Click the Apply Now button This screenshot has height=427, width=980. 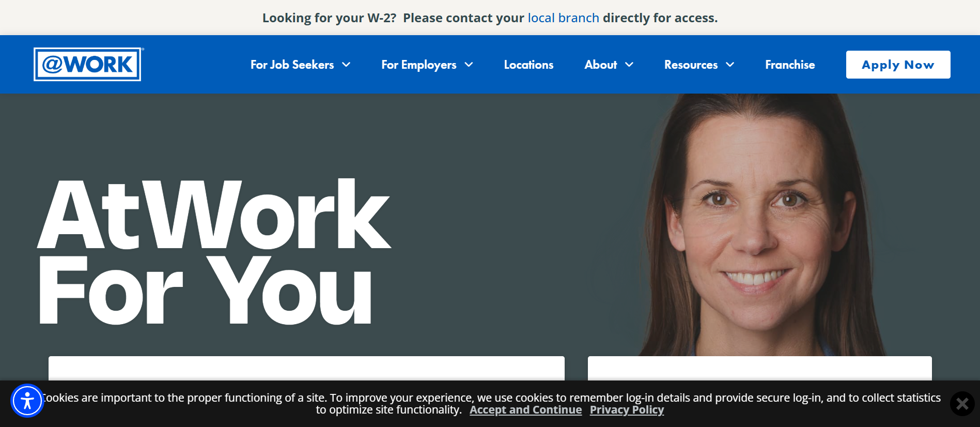898,65
